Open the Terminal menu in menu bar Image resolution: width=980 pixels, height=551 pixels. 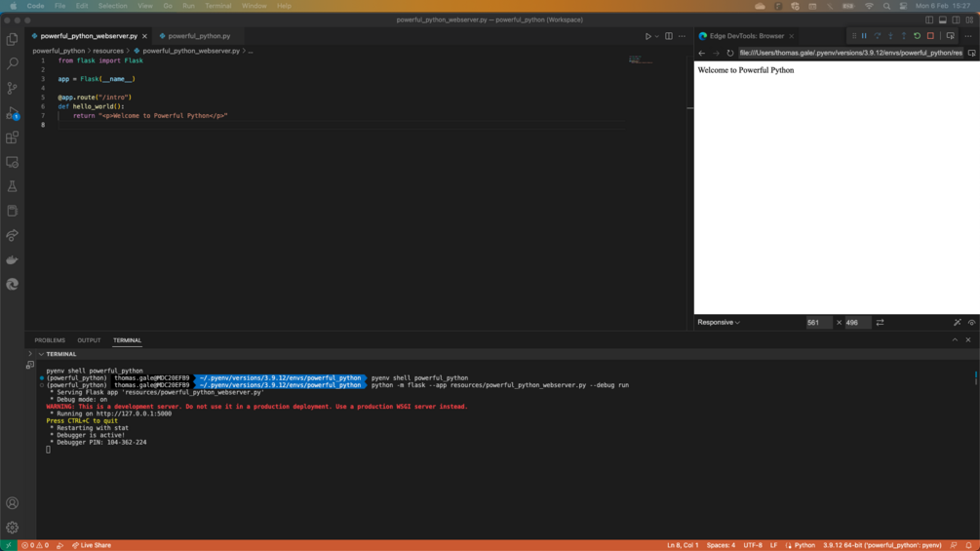pos(218,6)
